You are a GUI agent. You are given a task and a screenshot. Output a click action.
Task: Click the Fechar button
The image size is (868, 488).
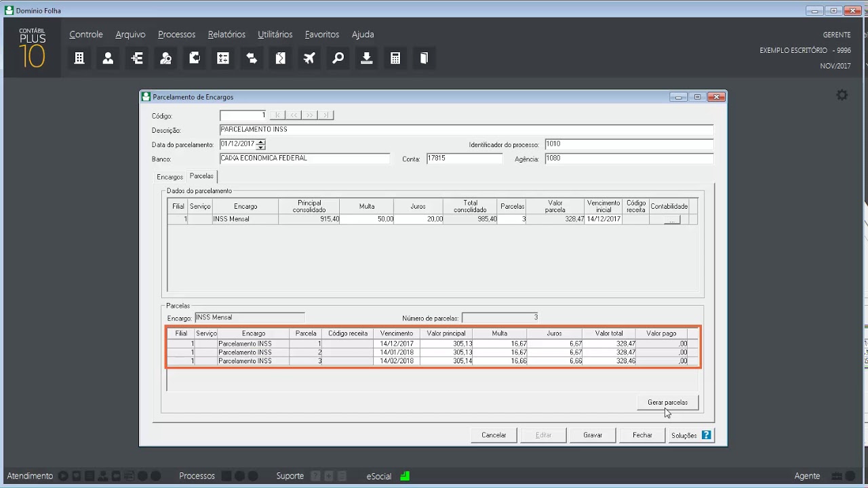(642, 435)
